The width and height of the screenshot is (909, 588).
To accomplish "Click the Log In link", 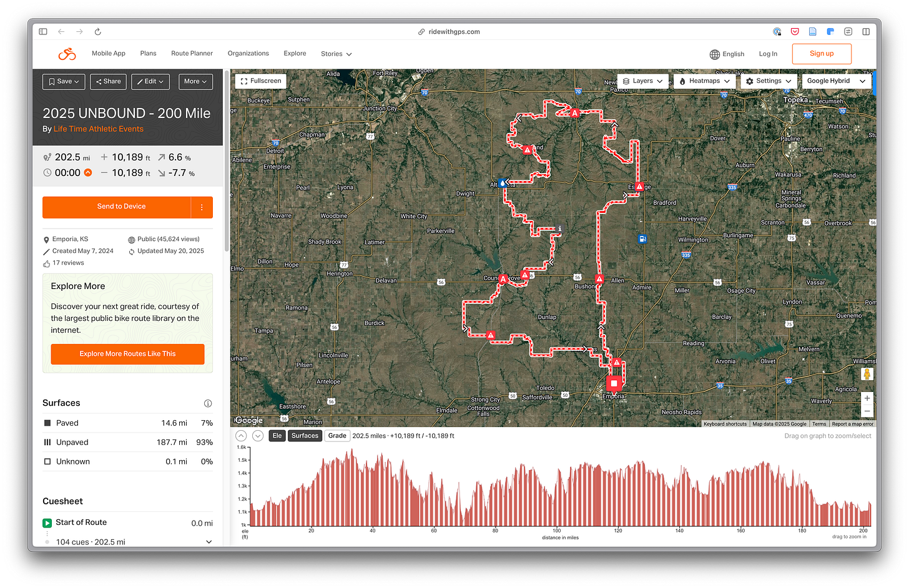I will click(x=768, y=54).
